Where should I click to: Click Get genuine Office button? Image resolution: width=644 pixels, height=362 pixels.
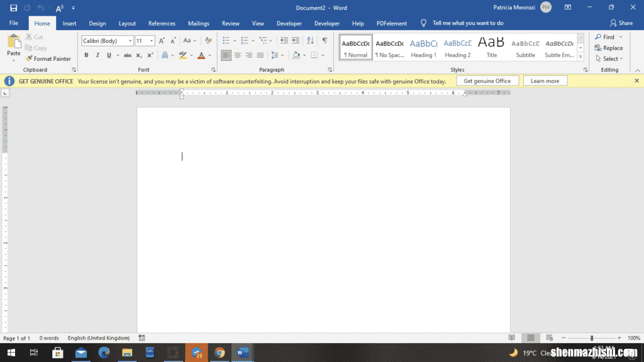click(x=487, y=81)
